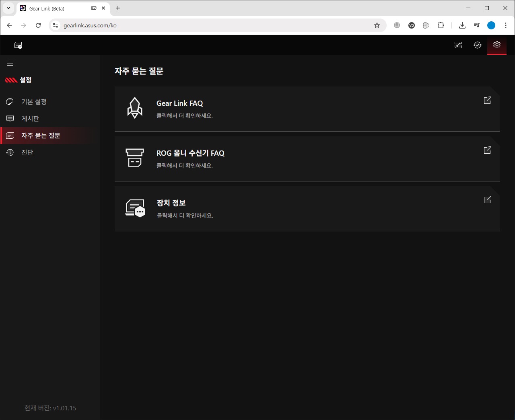Open the fullscreen display icon in header
This screenshot has height=420, width=515.
pyautogui.click(x=458, y=45)
